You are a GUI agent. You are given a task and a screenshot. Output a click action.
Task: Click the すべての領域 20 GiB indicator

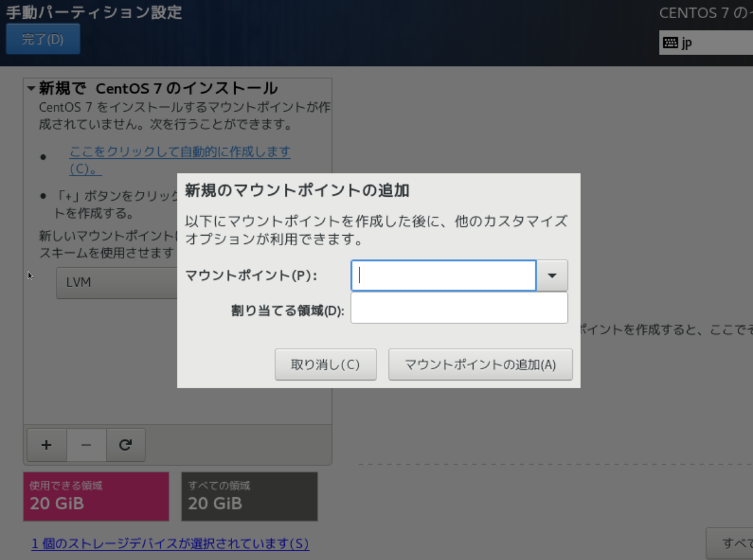[249, 496]
